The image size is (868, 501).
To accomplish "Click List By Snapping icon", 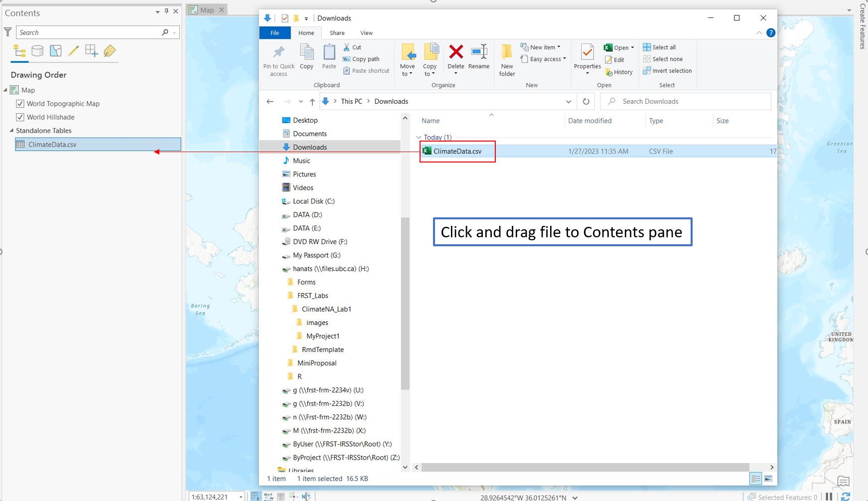I will (91, 51).
